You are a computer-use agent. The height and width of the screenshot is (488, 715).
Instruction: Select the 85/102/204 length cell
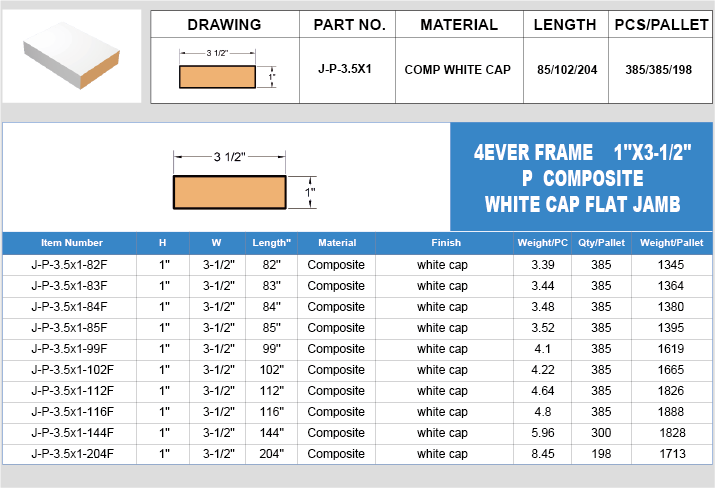[567, 70]
